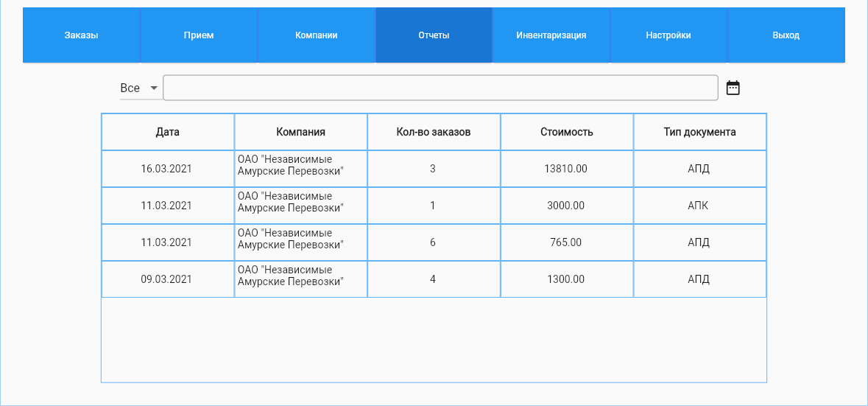This screenshot has height=406, width=868.
Task: Click the Компания column header
Action: (x=300, y=132)
